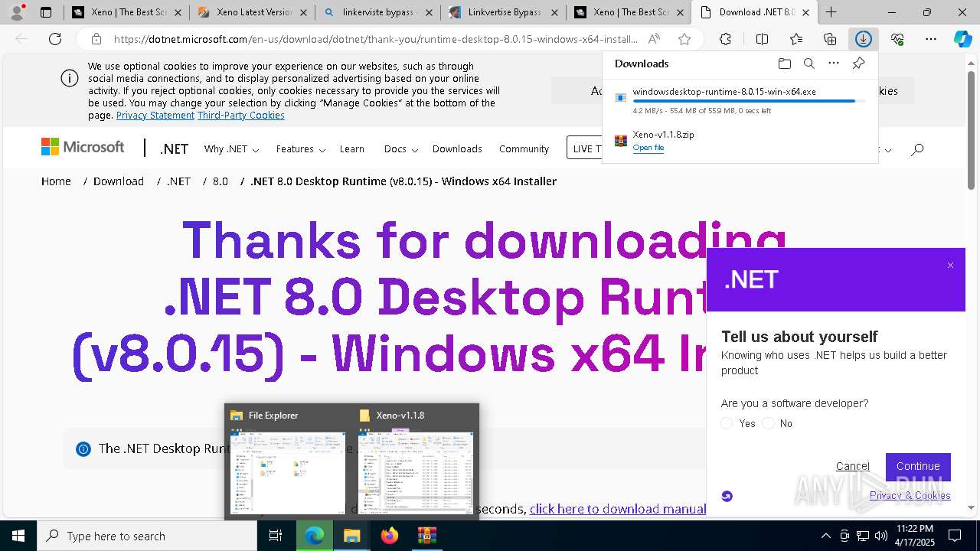Open the Edge profile icon
Screen dimensions: 980x551
(17, 12)
